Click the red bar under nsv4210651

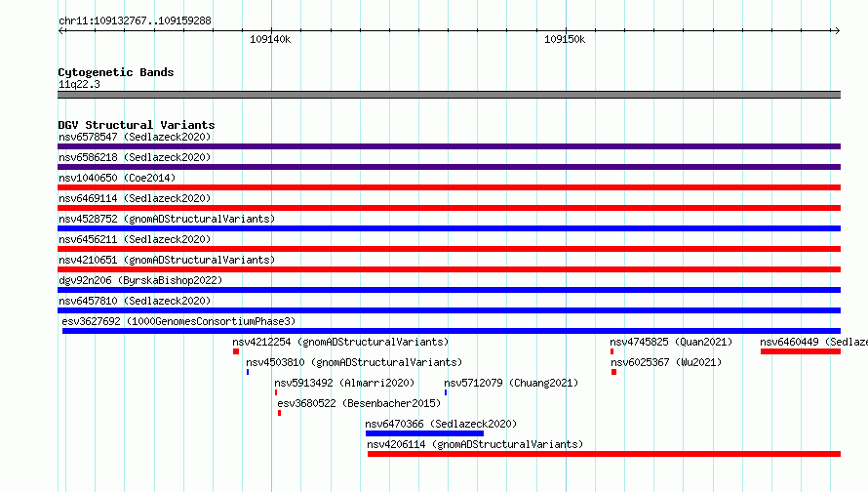coord(449,269)
